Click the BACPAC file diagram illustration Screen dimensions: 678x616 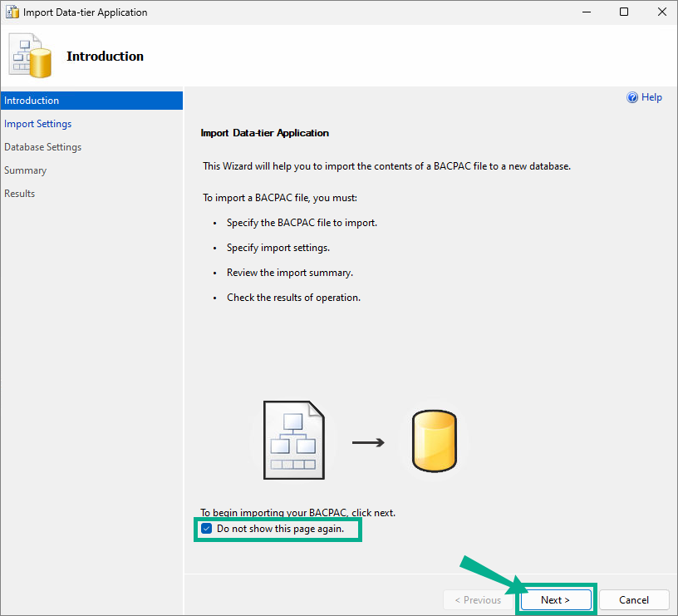[x=294, y=441]
